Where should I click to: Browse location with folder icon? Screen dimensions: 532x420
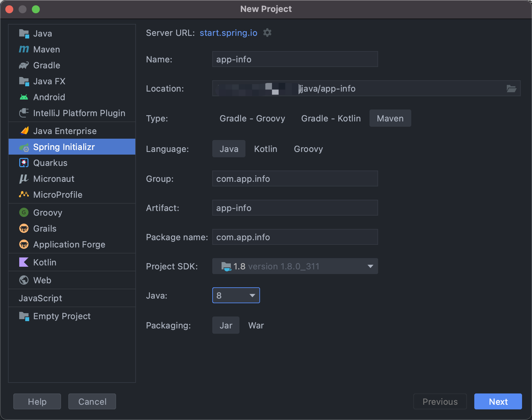pos(511,89)
